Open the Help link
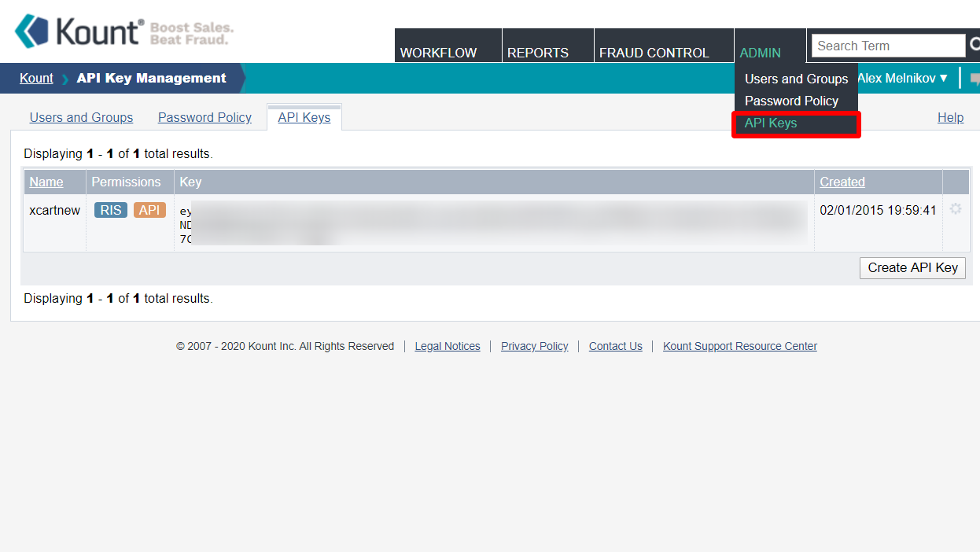The image size is (980, 552). coord(950,118)
